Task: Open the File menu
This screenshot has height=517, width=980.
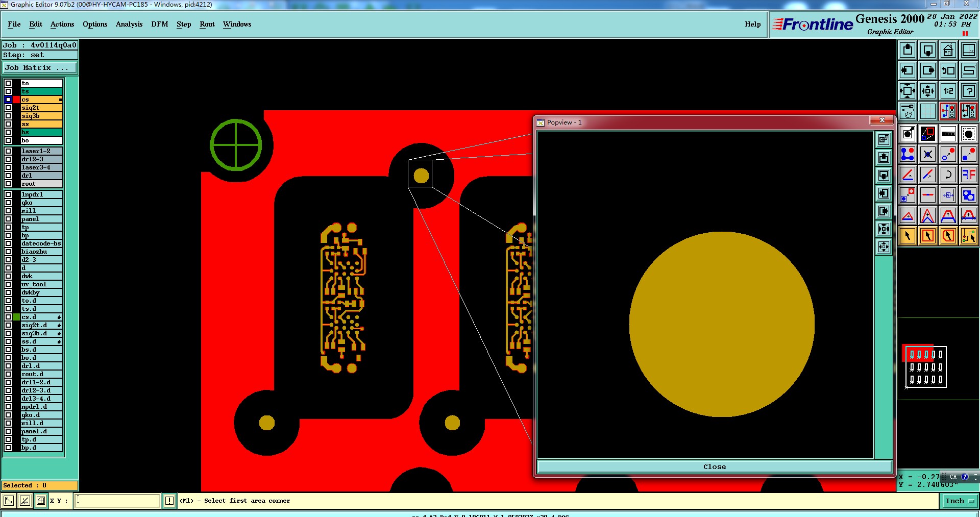Action: click(14, 24)
